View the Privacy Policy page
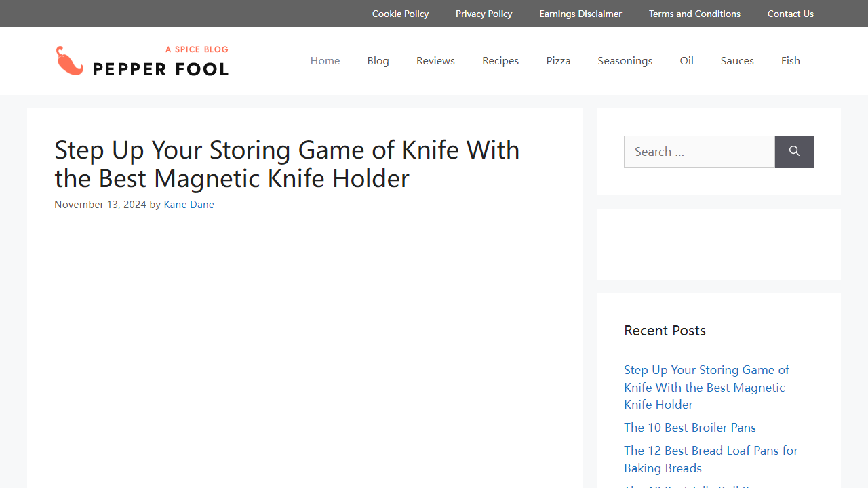This screenshot has width=868, height=488. pyautogui.click(x=484, y=14)
